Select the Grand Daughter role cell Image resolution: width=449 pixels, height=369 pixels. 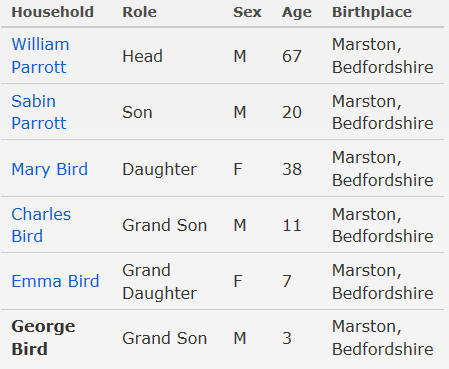pyautogui.click(x=159, y=281)
